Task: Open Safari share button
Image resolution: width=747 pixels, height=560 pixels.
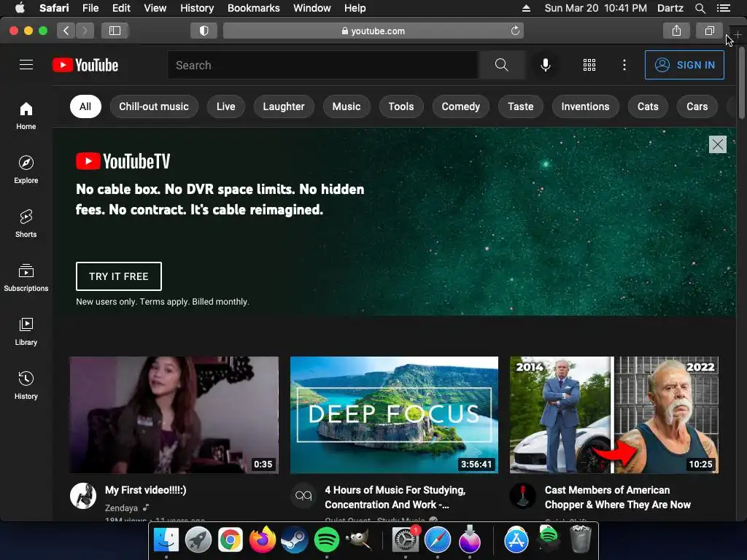Action: [x=676, y=31]
